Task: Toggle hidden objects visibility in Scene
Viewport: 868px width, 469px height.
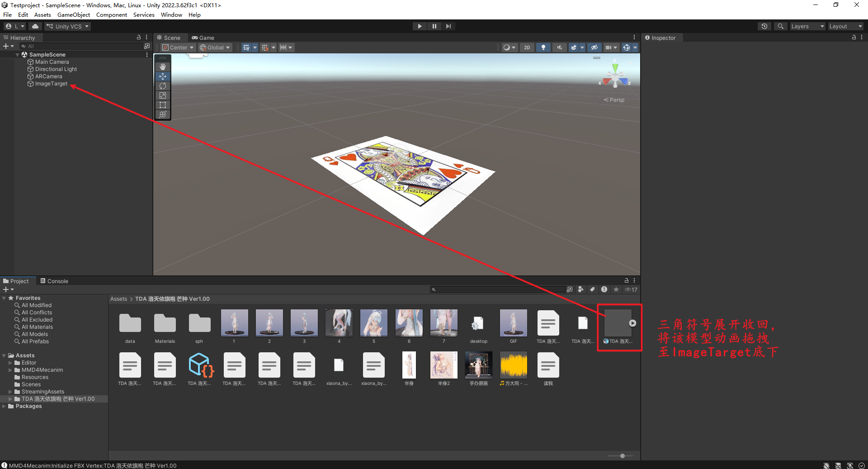Action: pos(594,47)
